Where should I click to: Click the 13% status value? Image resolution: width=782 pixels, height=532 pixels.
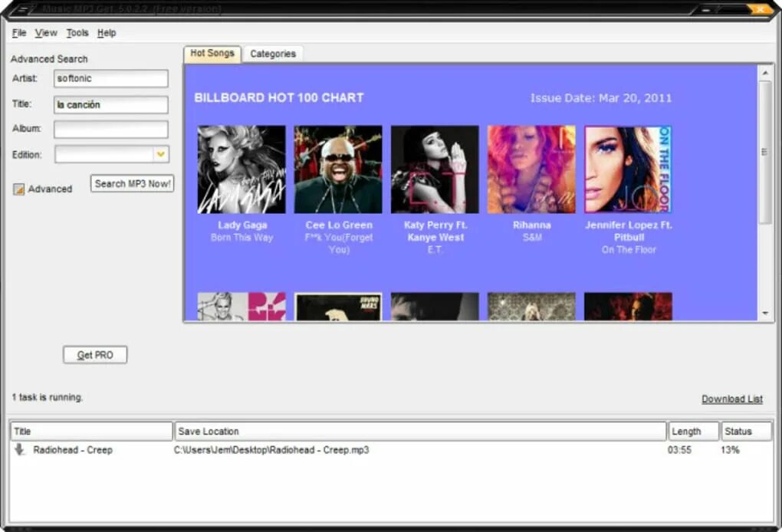click(x=730, y=450)
